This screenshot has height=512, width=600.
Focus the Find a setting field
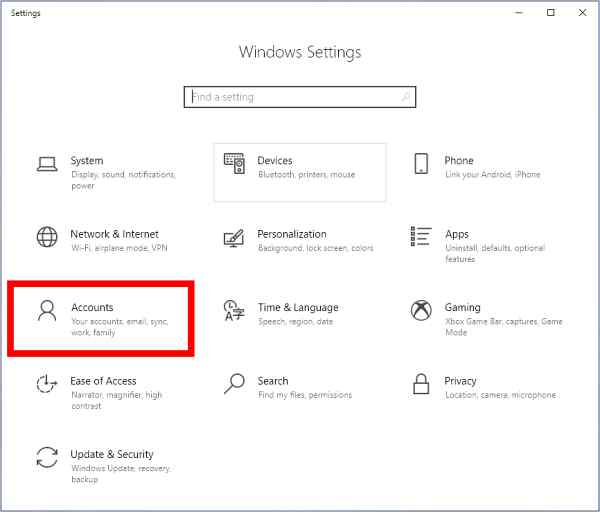[x=300, y=97]
